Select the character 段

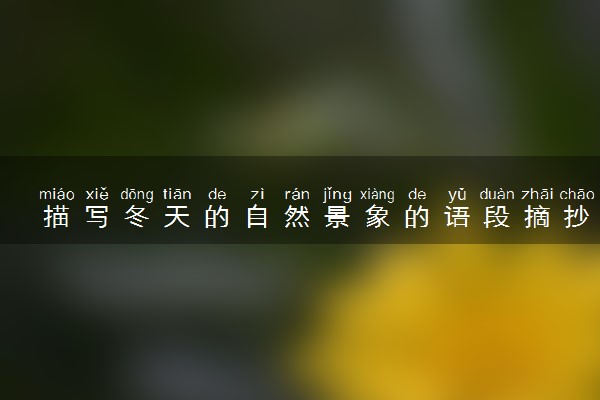point(497,217)
